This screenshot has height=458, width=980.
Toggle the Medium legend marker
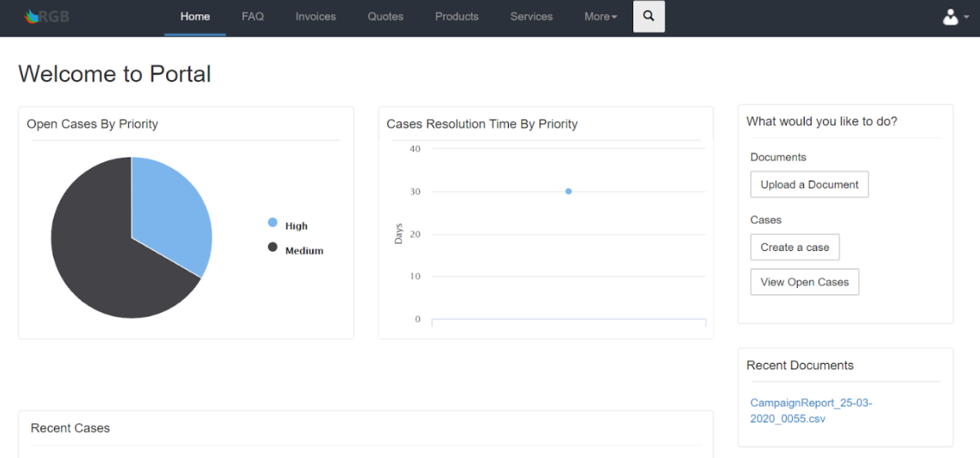273,247
